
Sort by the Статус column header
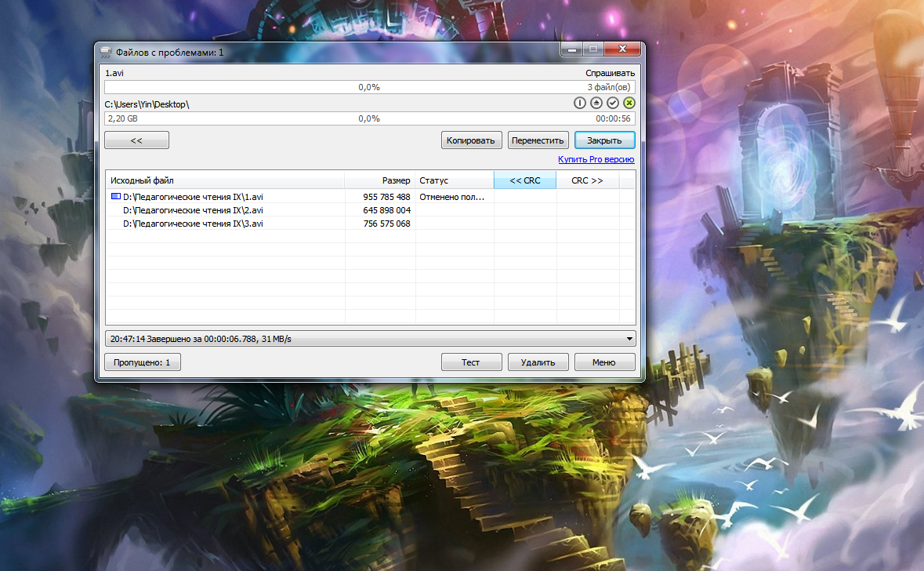[x=455, y=180]
